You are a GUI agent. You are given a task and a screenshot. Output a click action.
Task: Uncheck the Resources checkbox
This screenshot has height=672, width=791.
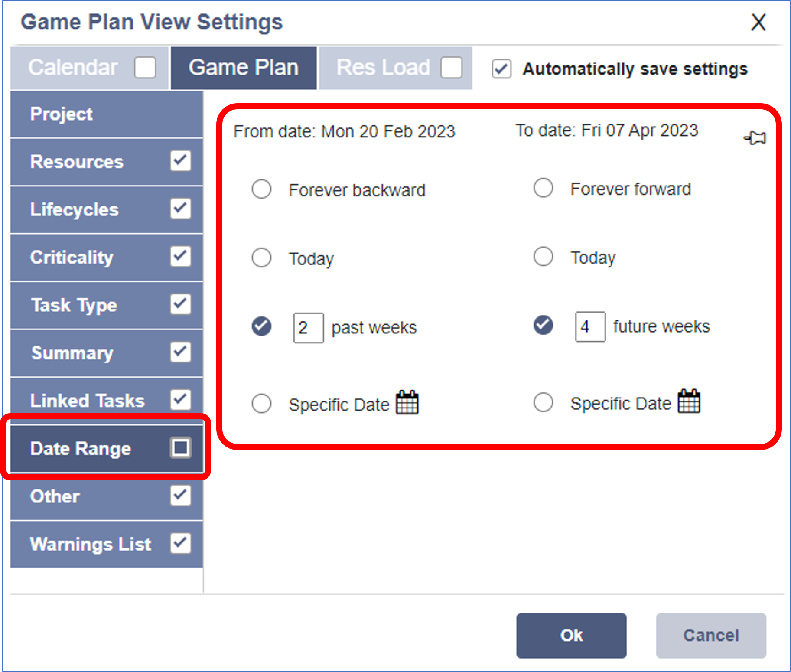point(180,161)
